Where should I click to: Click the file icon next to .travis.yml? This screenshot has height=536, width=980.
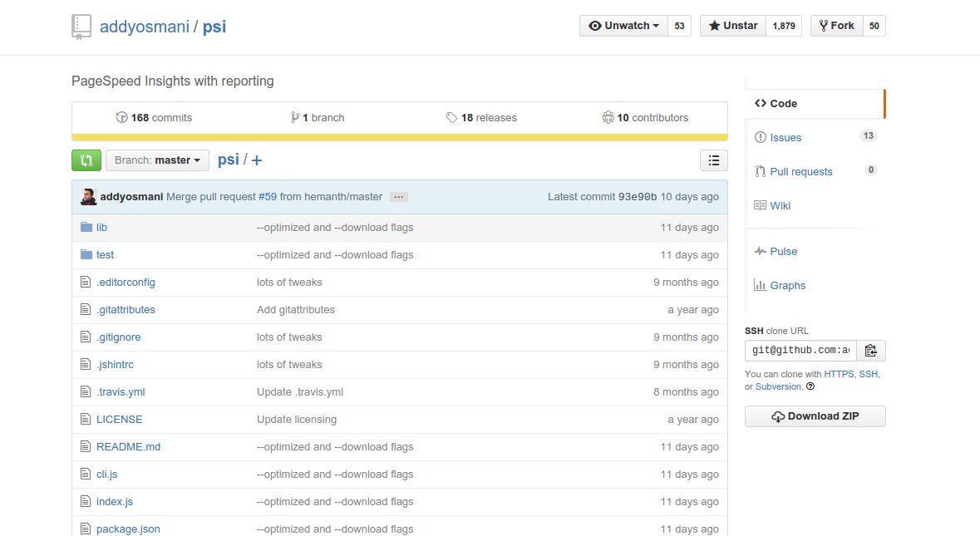pos(86,392)
